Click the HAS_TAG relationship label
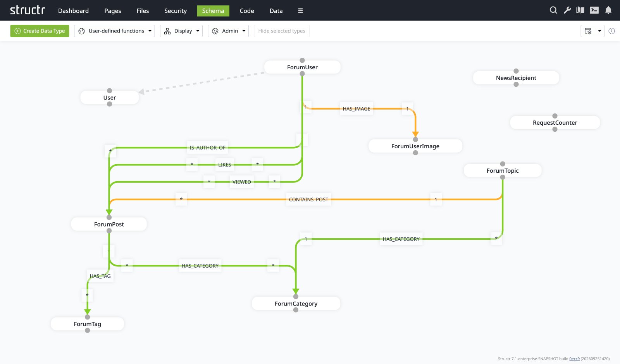Image resolution: width=620 pixels, height=364 pixels. tap(100, 276)
